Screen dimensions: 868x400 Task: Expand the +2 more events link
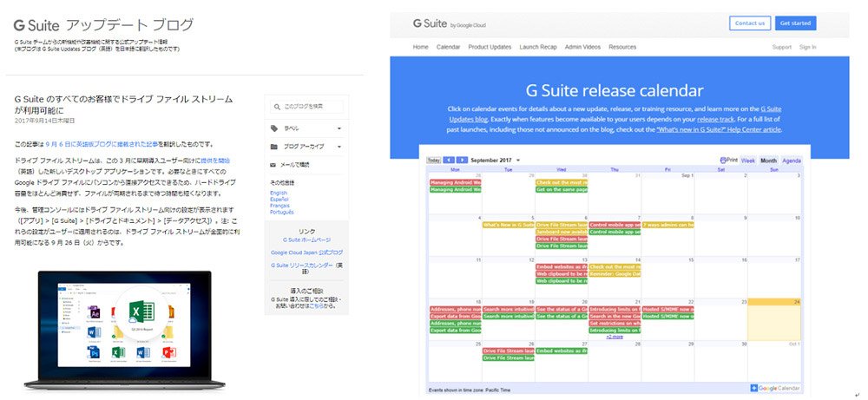click(x=614, y=337)
